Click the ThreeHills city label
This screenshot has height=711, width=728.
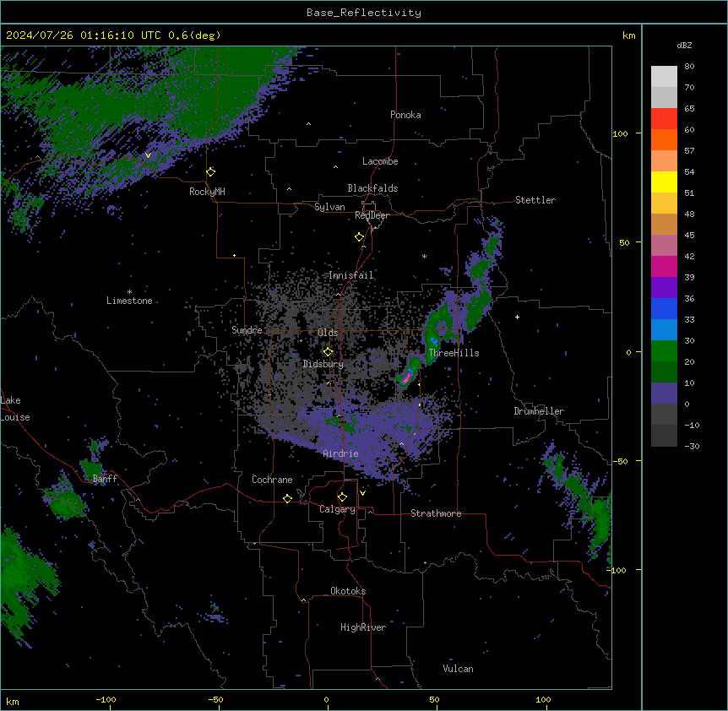point(454,353)
